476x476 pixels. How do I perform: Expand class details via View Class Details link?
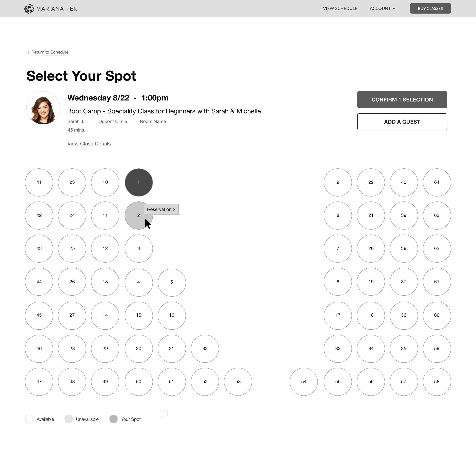pos(89,143)
